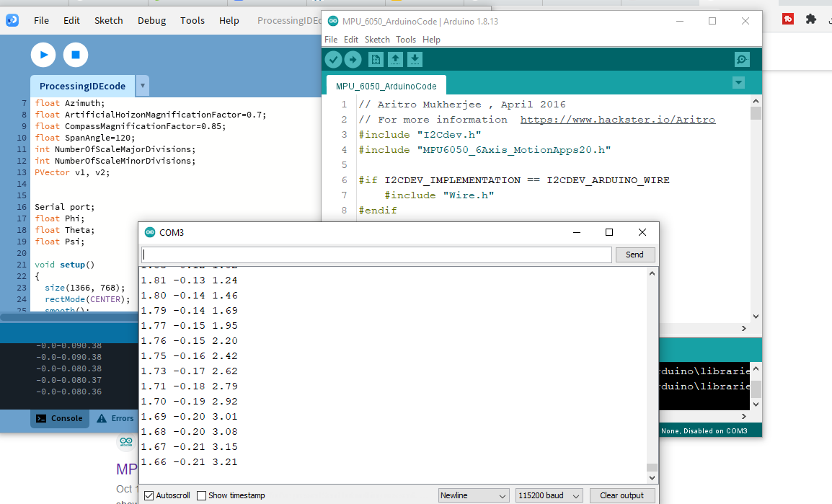Open hackster.io/Aritro link in code
The width and height of the screenshot is (832, 504).
pos(618,120)
